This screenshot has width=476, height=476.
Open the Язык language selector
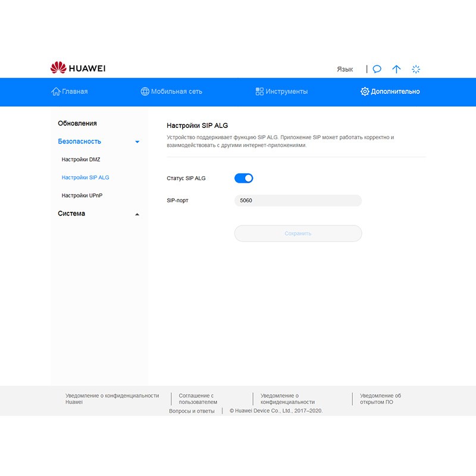(x=345, y=69)
